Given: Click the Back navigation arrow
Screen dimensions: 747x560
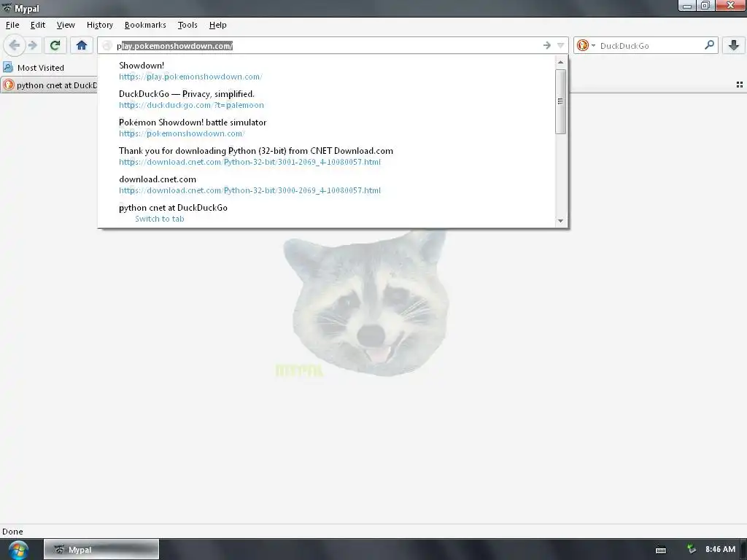Looking at the screenshot, I should [x=15, y=45].
